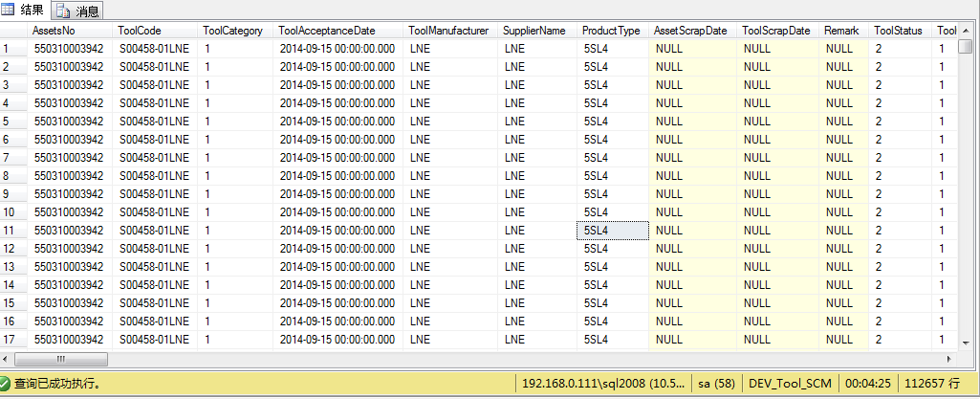Click the 查询已成功执行 status text
Image resolution: width=980 pixels, height=399 pixels.
tap(58, 383)
